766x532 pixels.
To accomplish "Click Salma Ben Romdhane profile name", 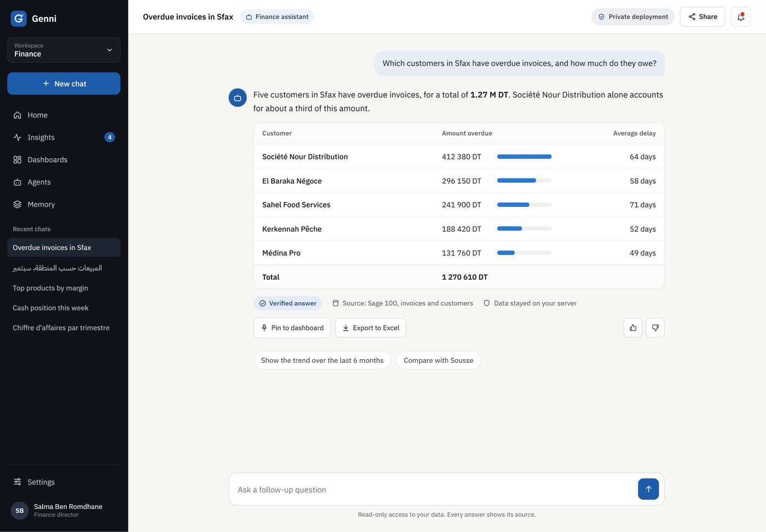I will [68, 506].
